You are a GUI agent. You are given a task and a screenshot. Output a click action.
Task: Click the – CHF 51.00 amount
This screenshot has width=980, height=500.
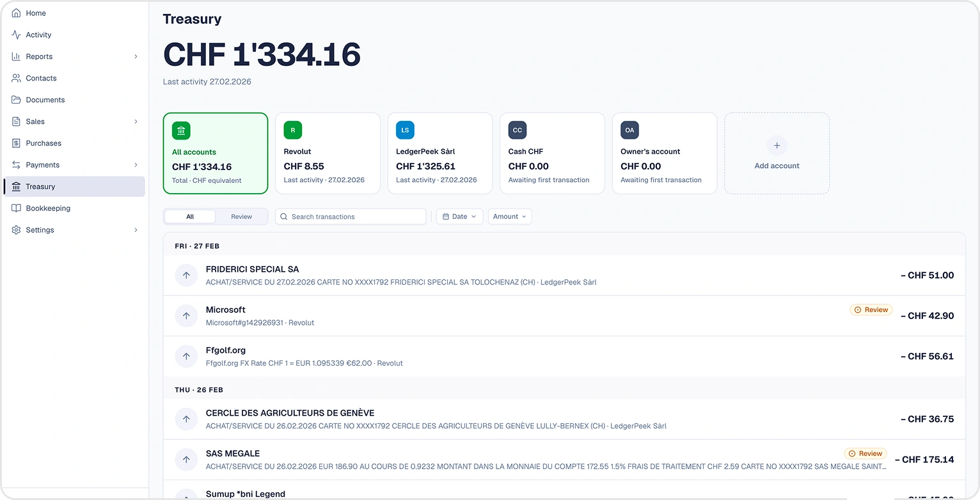pyautogui.click(x=927, y=276)
